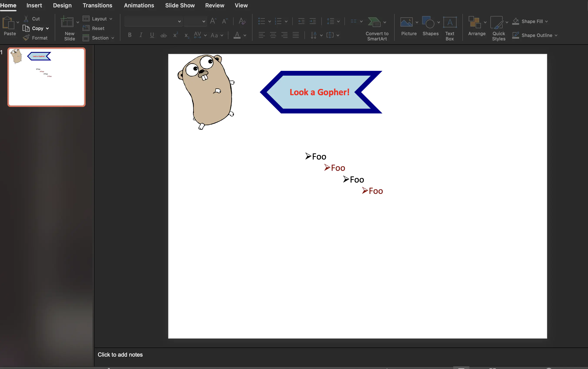Image resolution: width=588 pixels, height=369 pixels.
Task: Switch to the Transitions tab
Action: point(97,5)
